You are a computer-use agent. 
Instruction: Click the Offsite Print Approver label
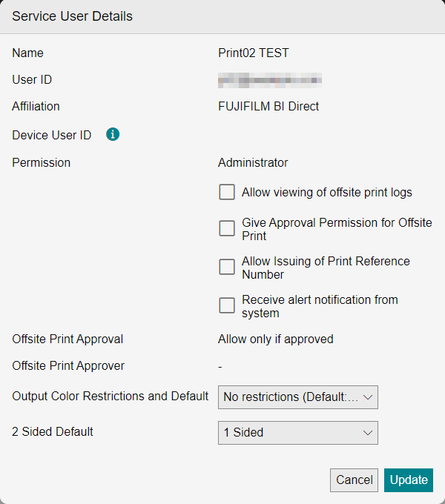click(x=68, y=366)
